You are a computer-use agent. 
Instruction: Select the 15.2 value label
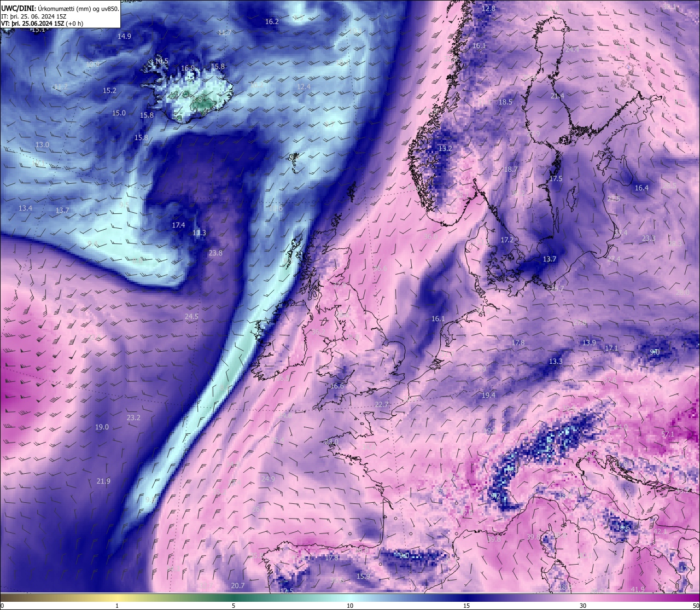click(109, 91)
